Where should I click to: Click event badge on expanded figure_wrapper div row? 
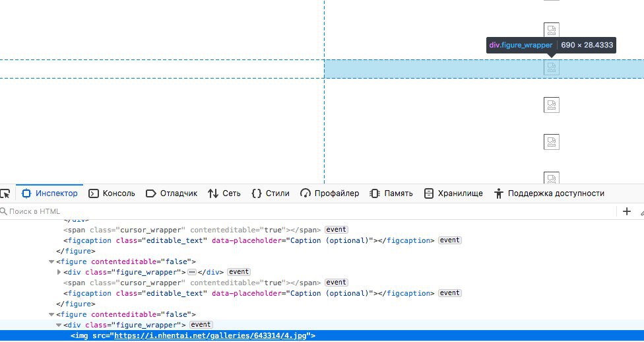(x=201, y=325)
